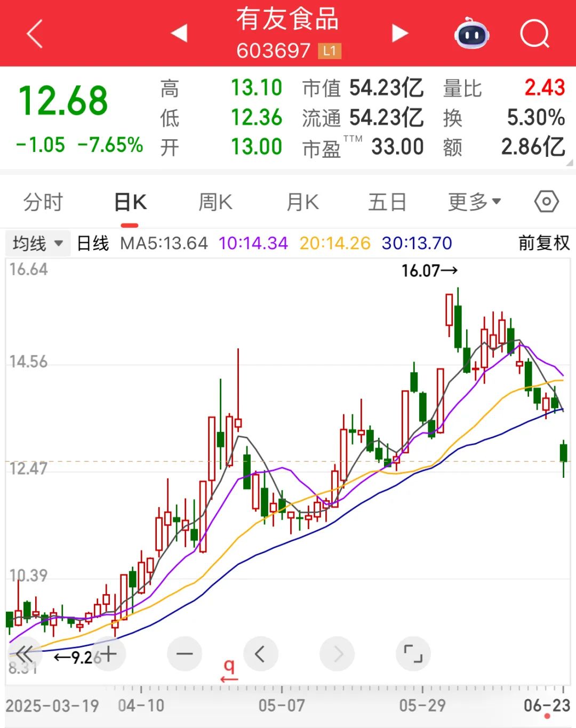
Task: Tap the 16.64 price axis label
Action: point(29,269)
